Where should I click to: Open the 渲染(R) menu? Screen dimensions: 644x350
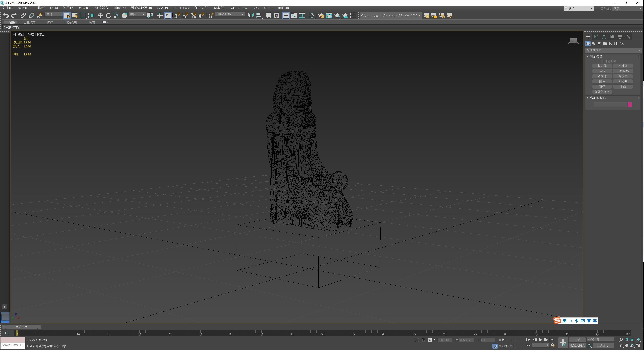162,8
